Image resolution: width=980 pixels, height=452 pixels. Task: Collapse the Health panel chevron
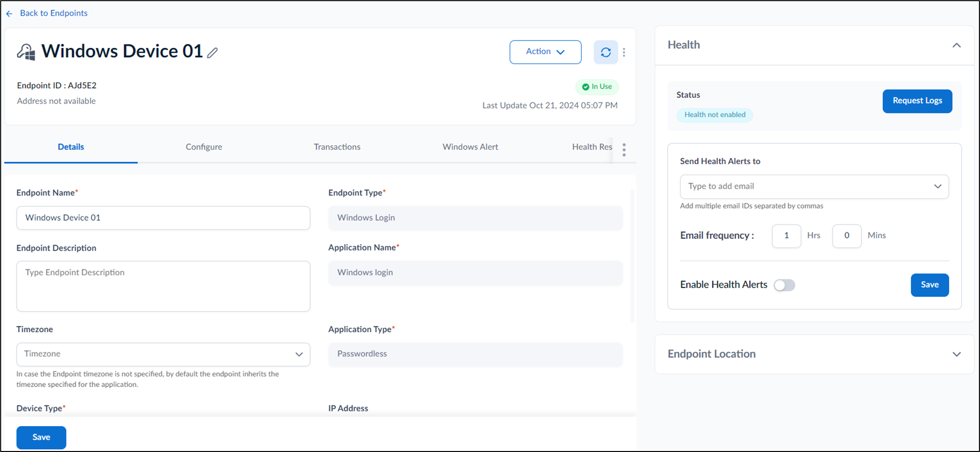click(957, 45)
